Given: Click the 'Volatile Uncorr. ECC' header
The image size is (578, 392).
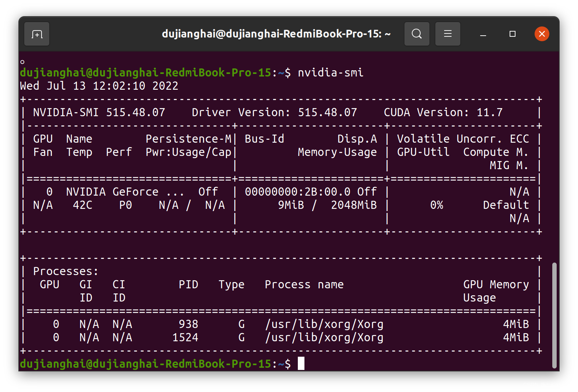Looking at the screenshot, I should tap(463, 139).
